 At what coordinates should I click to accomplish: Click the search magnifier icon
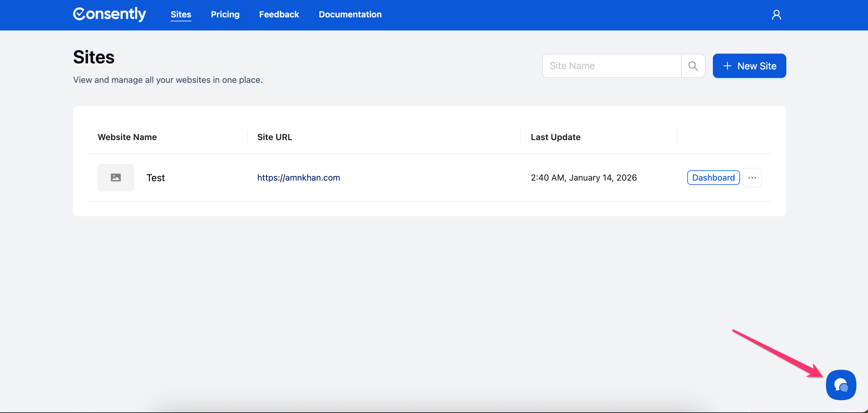pyautogui.click(x=693, y=66)
